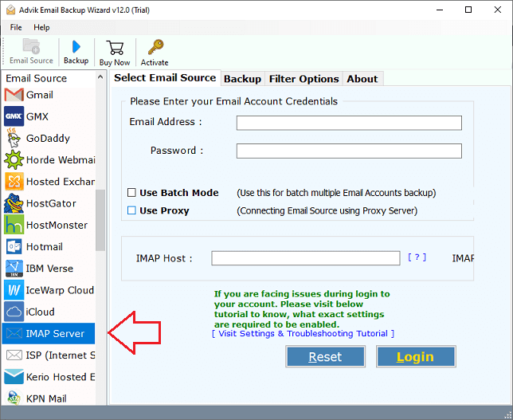This screenshot has width=513, height=420.
Task: Click the Backup play toolbar icon
Action: pyautogui.click(x=76, y=46)
